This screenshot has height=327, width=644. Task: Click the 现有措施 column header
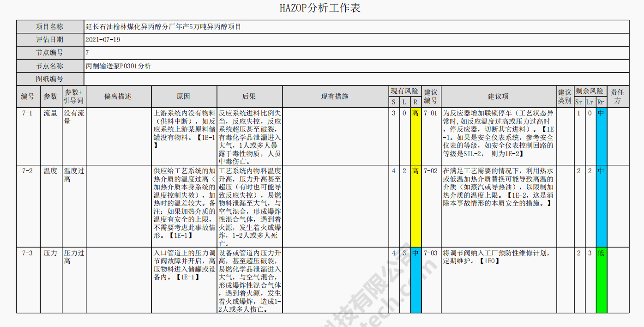(335, 97)
